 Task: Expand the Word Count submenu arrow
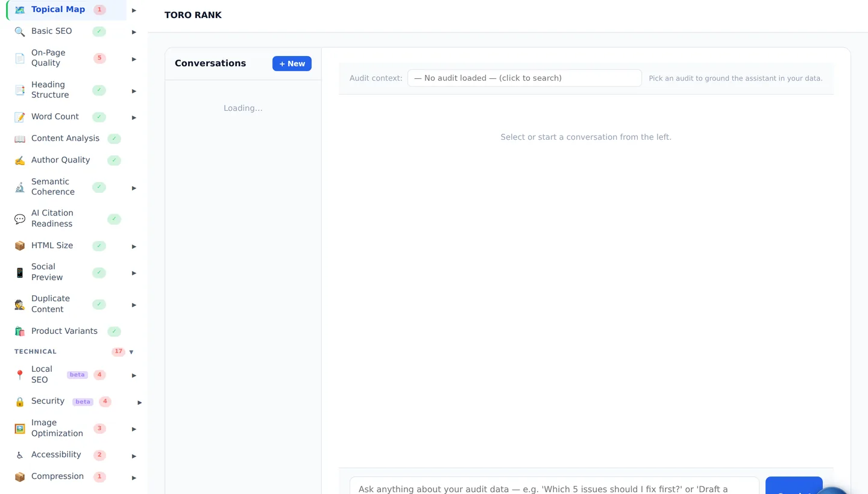coord(134,117)
